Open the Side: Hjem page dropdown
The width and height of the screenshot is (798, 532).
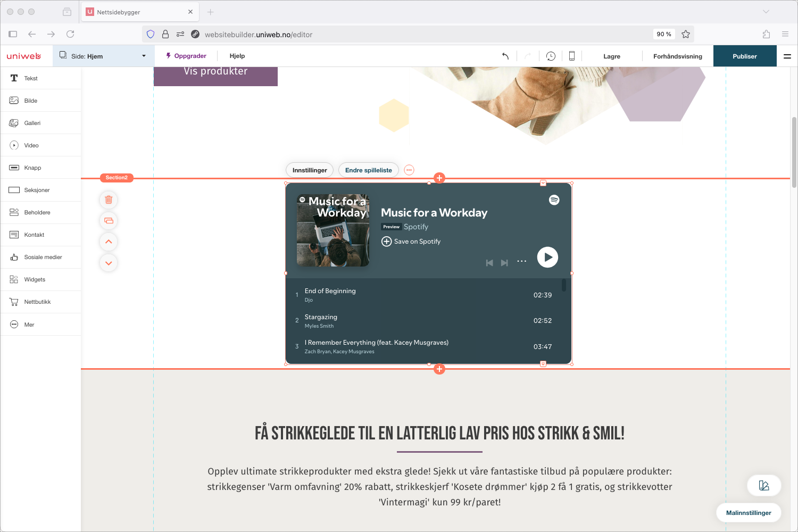click(103, 56)
